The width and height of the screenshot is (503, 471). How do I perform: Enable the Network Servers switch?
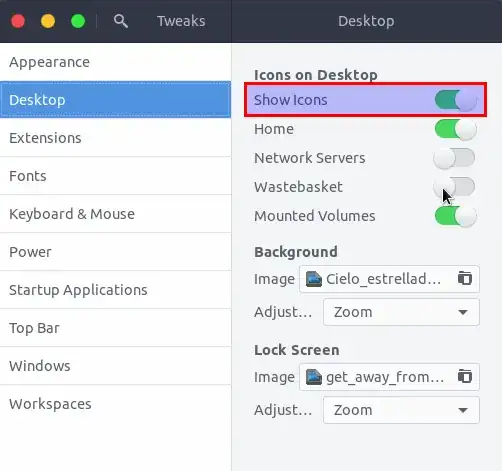coord(454,158)
